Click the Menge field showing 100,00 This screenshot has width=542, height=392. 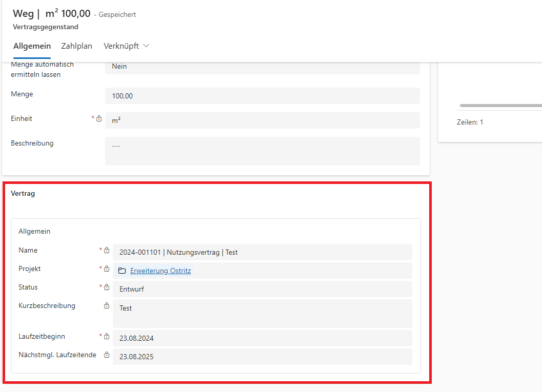262,96
